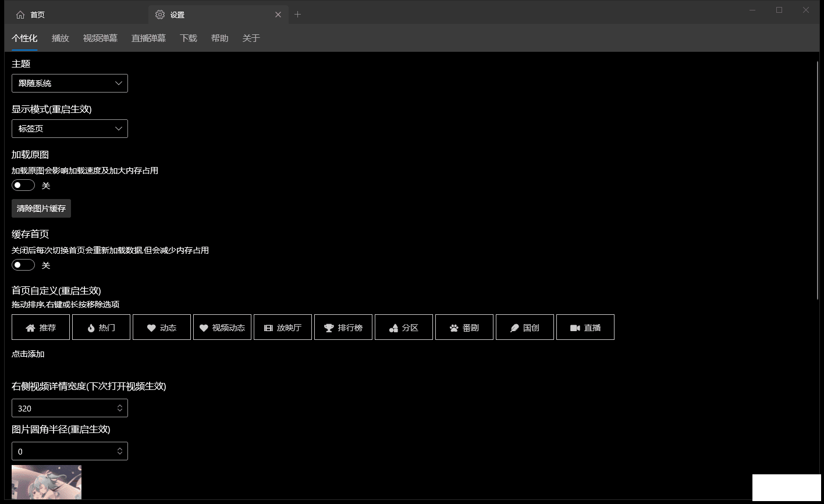The height and width of the screenshot is (504, 824).
Task: Click the stepper arrows on 图片圆角半径 field
Action: click(120, 451)
